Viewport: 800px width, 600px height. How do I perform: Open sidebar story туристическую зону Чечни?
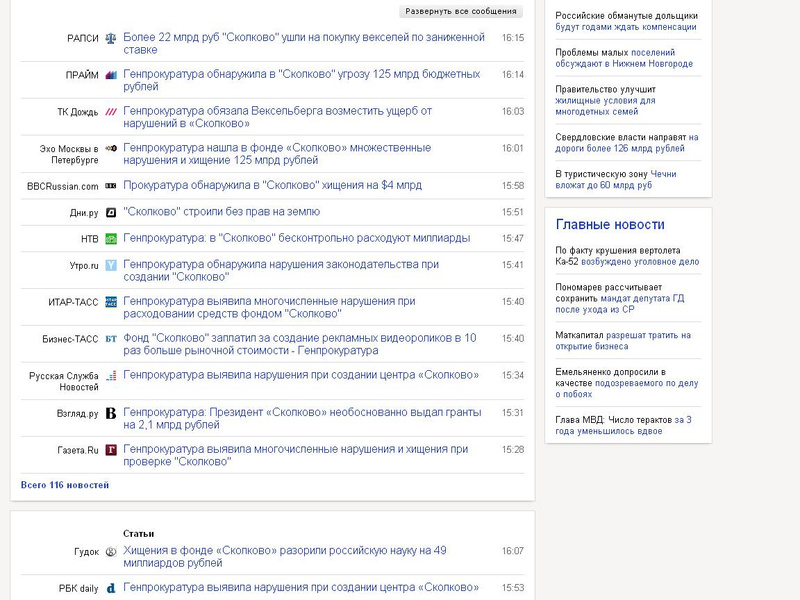pos(616,180)
